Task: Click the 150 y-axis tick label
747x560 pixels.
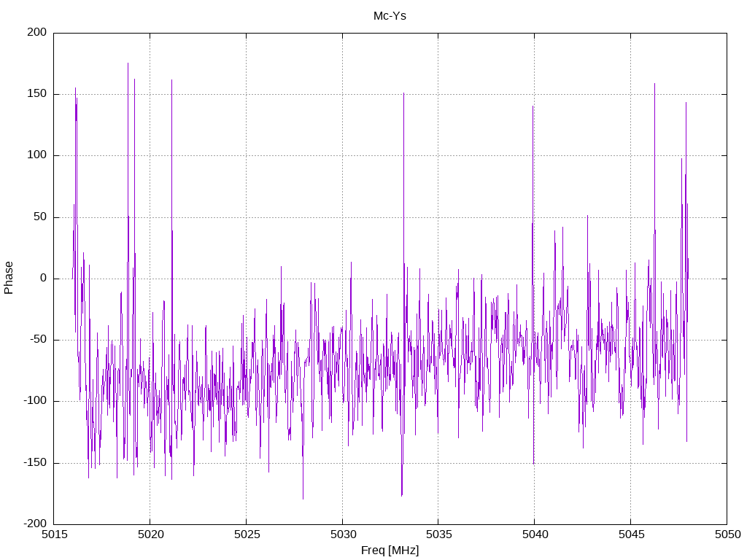Action: tap(37, 94)
